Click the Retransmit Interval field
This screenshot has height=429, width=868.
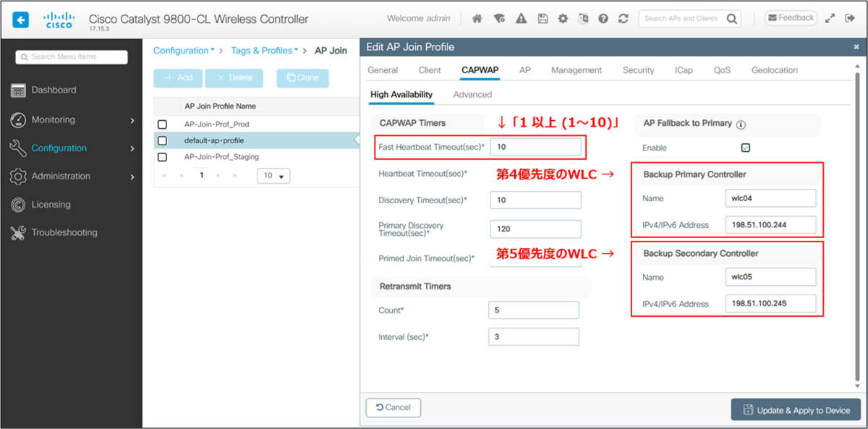coord(534,337)
